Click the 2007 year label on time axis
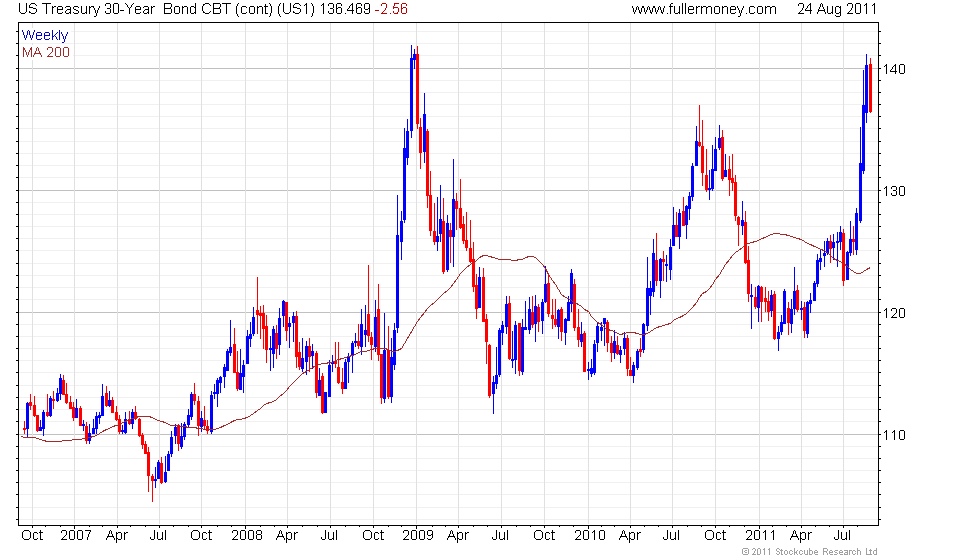 (76, 536)
